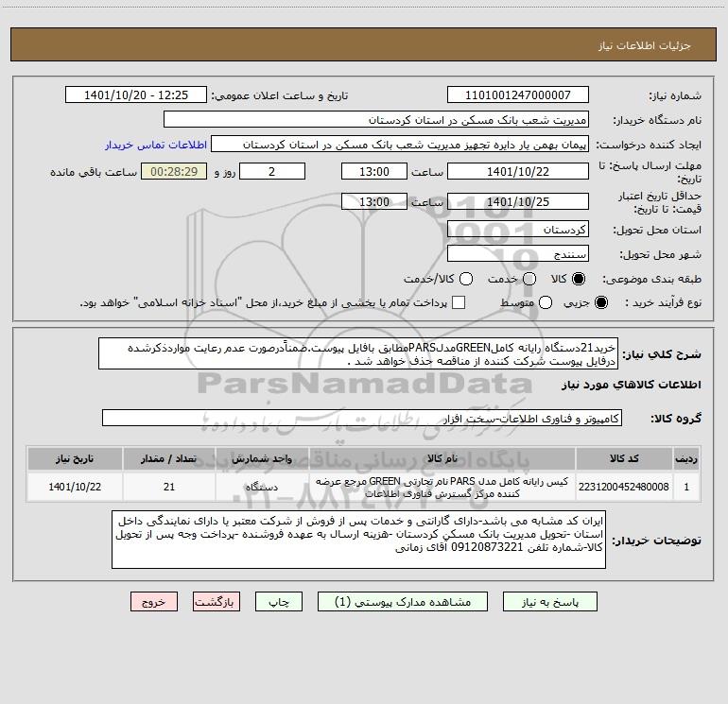Click the announcement date field 1401/10/20 - 12:25

(x=136, y=94)
